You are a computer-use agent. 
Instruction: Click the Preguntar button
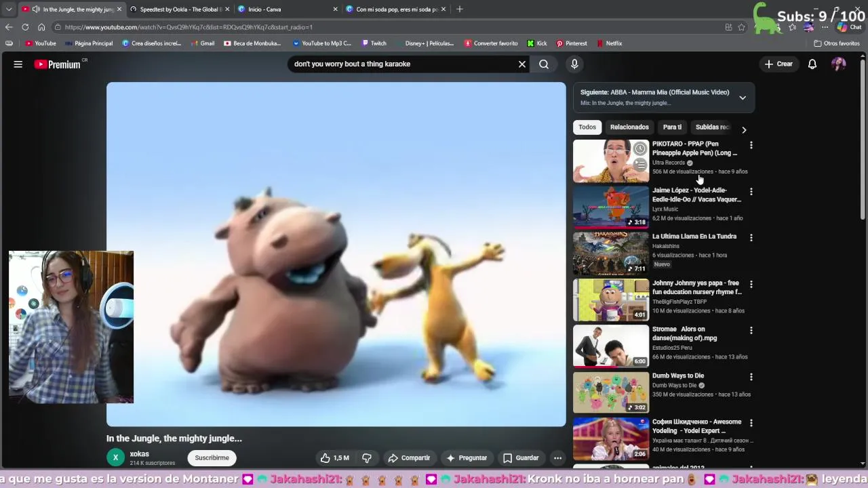coord(466,457)
